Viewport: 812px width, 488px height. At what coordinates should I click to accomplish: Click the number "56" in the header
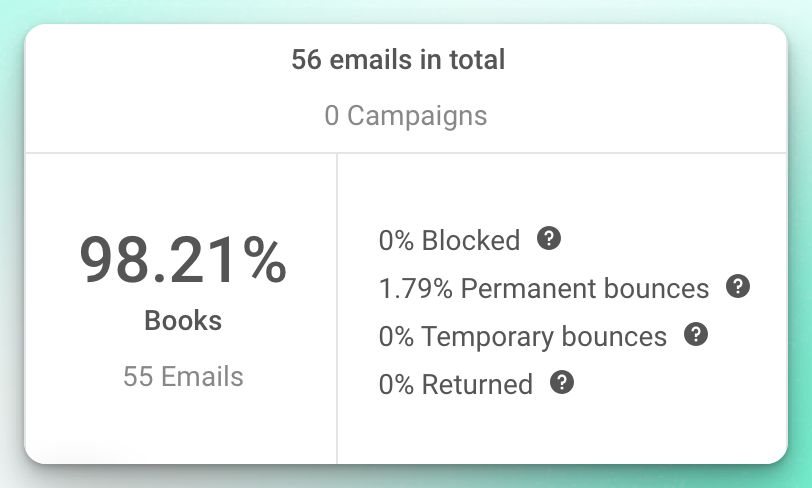click(305, 60)
